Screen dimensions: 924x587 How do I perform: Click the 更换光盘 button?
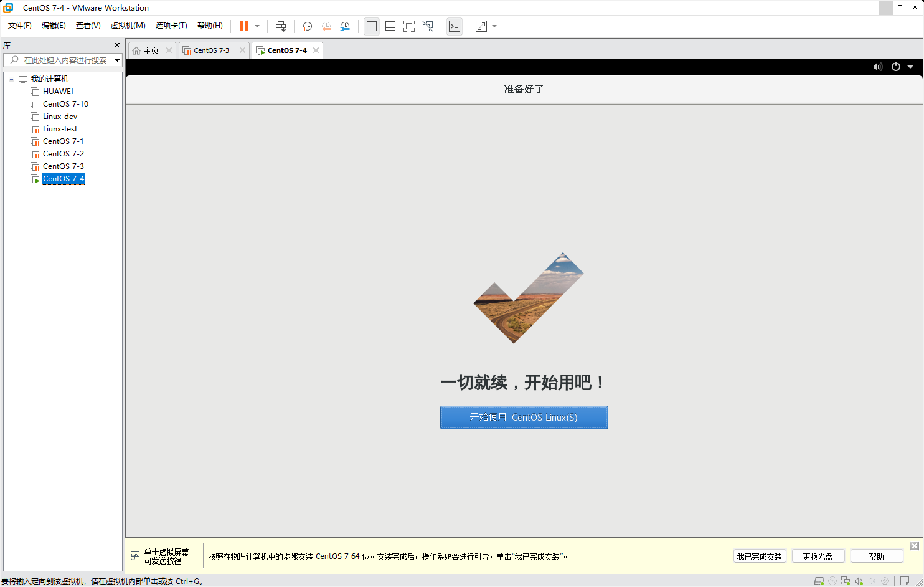(818, 556)
